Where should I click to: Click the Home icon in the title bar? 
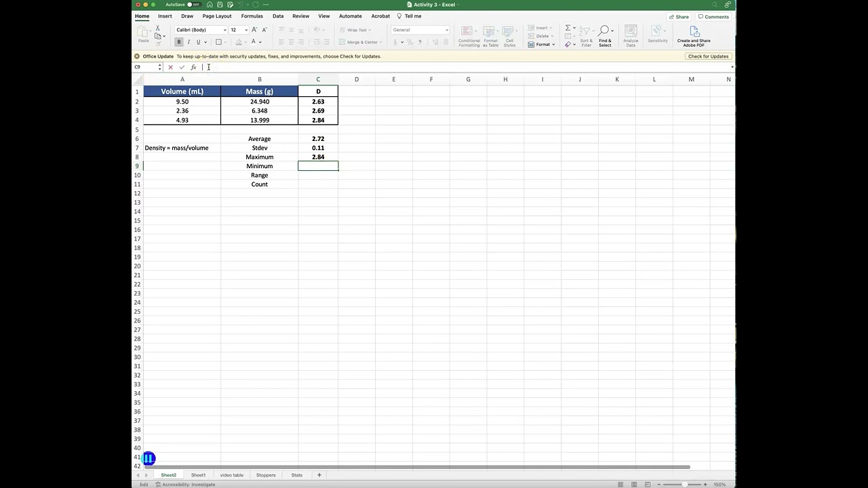tap(210, 5)
